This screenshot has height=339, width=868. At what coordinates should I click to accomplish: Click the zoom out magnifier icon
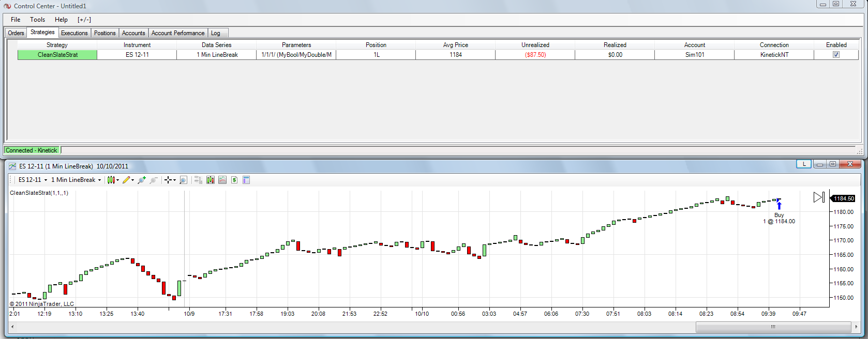tap(153, 180)
